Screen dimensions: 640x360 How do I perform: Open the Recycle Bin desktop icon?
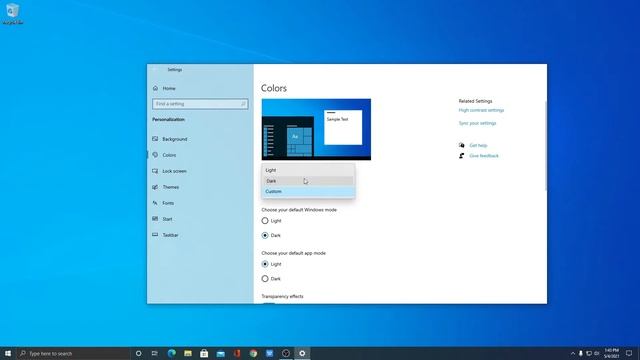click(x=12, y=13)
